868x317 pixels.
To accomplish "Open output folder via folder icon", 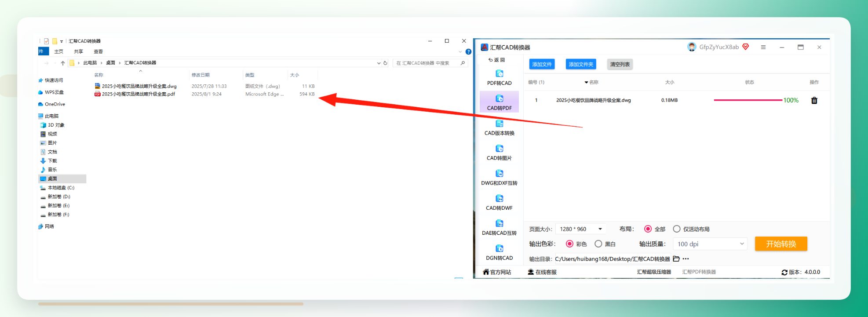I will tap(676, 259).
